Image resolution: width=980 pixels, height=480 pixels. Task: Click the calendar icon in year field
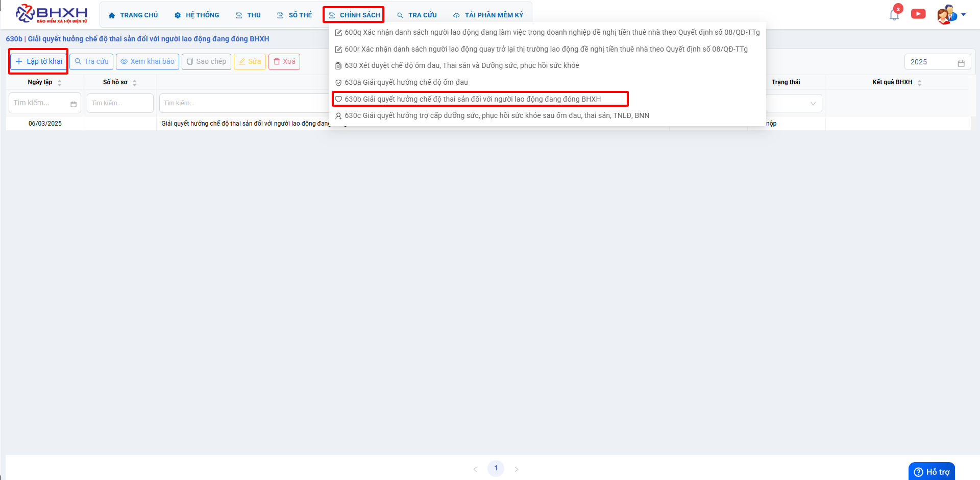point(961,62)
